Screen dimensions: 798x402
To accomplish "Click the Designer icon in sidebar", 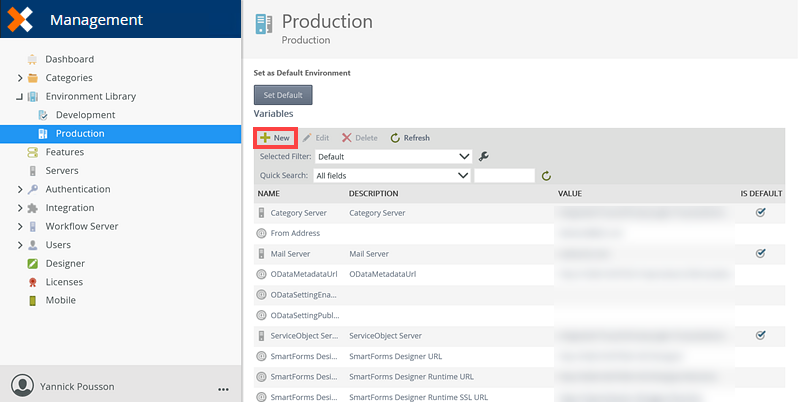I will [33, 264].
